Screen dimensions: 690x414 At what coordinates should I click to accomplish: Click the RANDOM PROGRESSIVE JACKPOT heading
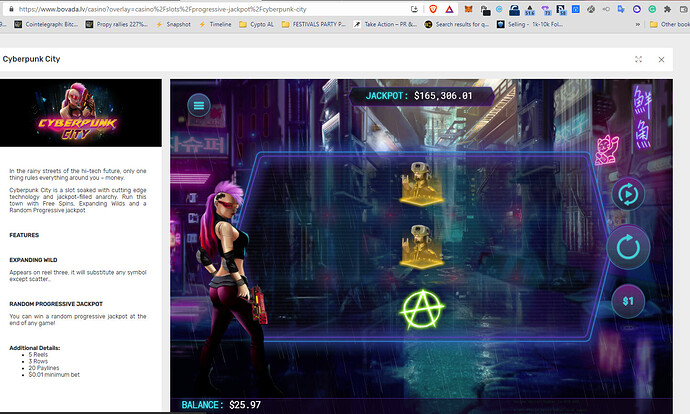click(x=56, y=304)
